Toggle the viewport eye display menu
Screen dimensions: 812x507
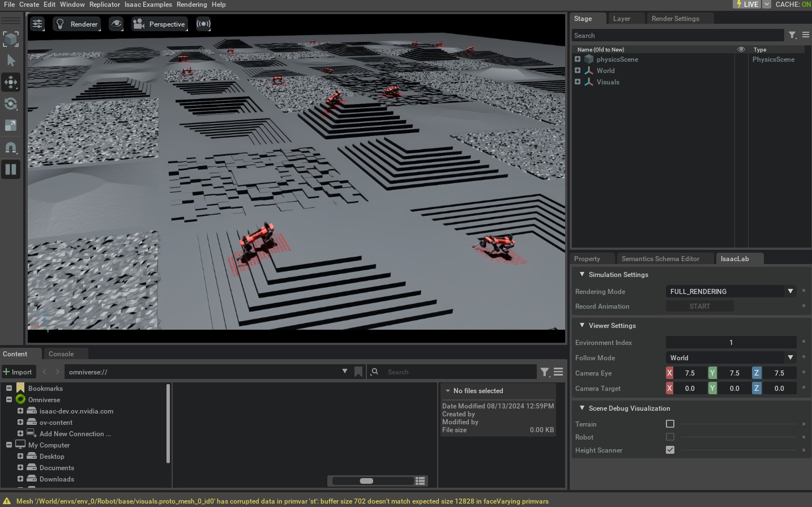[x=116, y=24]
